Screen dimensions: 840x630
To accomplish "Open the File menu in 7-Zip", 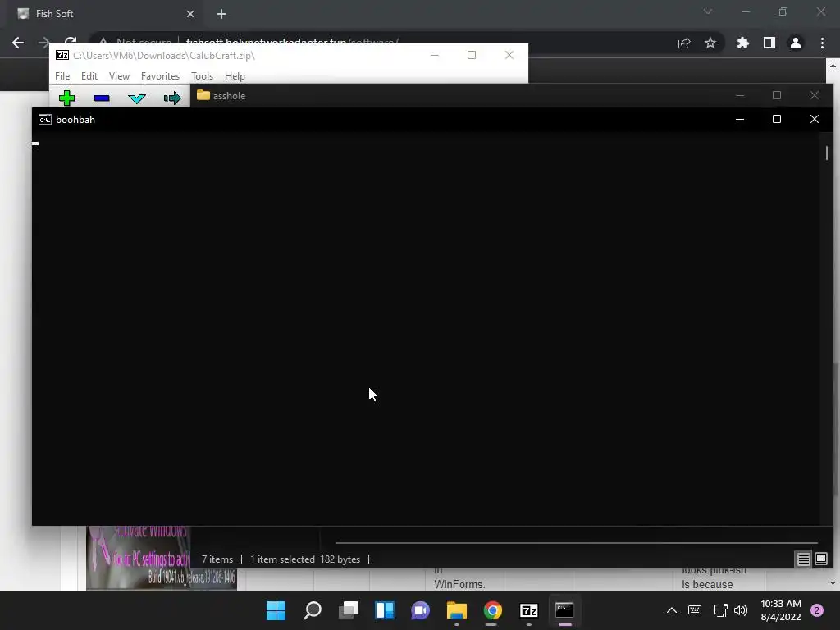I will 62,76.
